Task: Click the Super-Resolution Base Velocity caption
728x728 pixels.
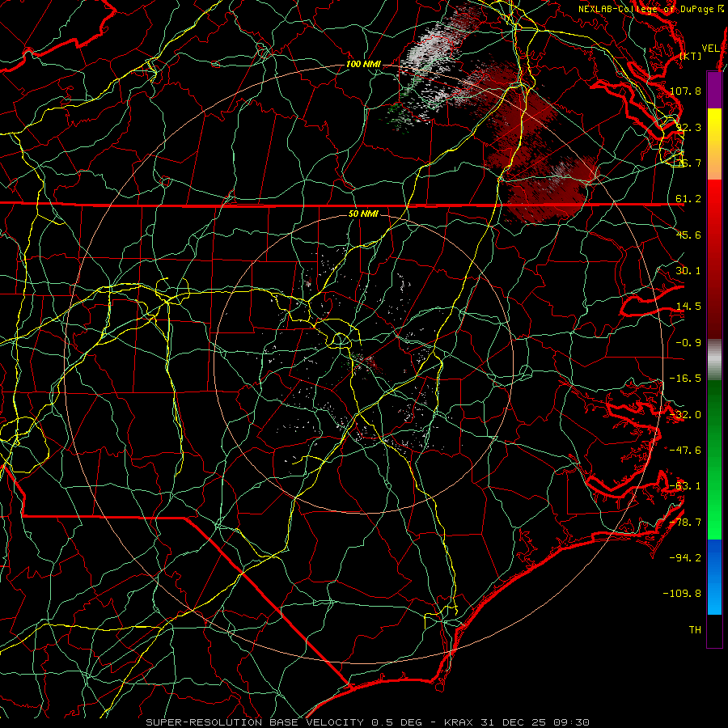Action: click(368, 722)
